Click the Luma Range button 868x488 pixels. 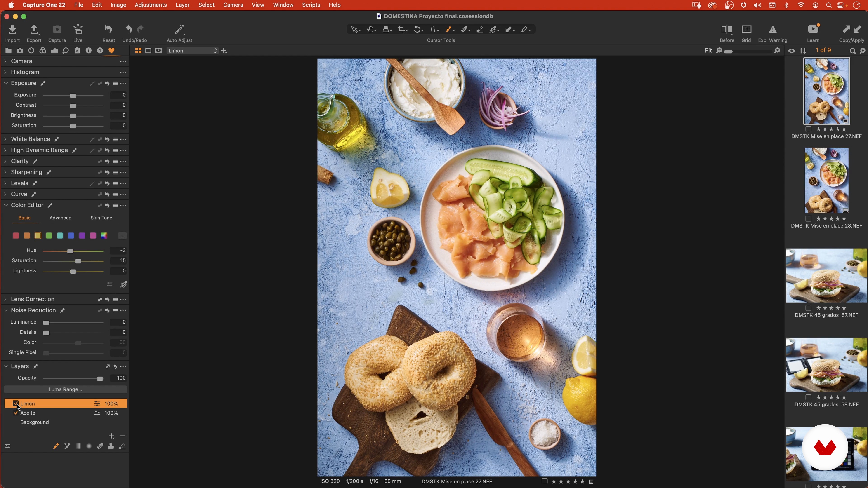tap(65, 389)
